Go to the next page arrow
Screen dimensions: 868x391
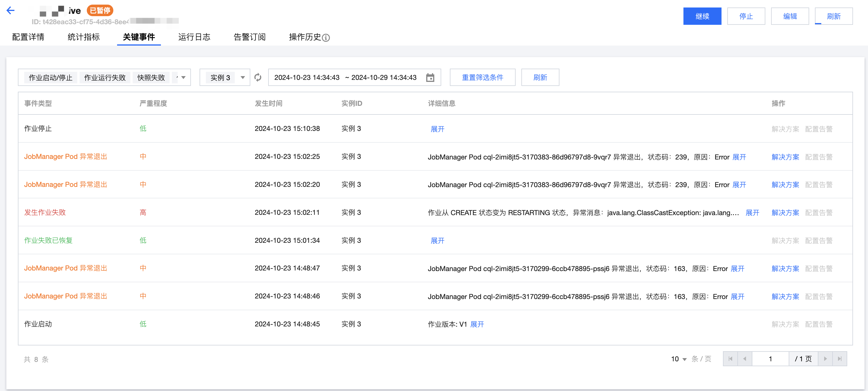coord(825,359)
